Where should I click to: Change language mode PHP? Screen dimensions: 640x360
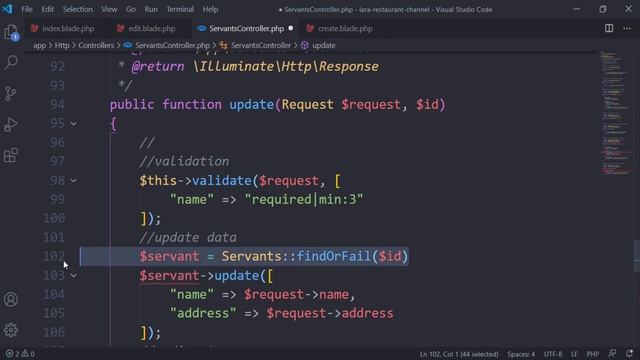pyautogui.click(x=593, y=354)
